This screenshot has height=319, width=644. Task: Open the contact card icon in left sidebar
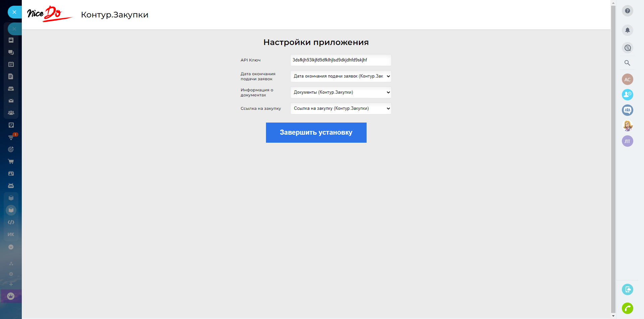click(11, 174)
